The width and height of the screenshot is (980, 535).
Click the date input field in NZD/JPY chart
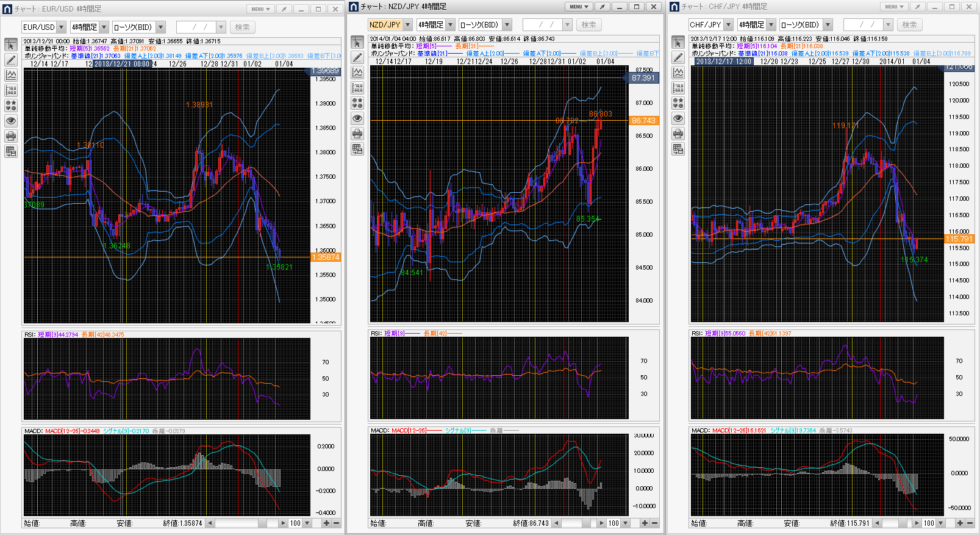coord(542,25)
